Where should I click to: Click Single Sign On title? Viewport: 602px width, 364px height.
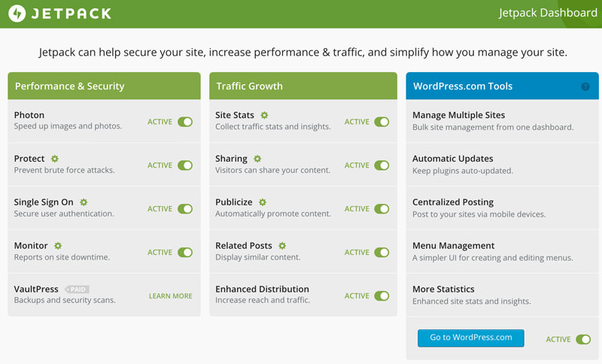[44, 202]
